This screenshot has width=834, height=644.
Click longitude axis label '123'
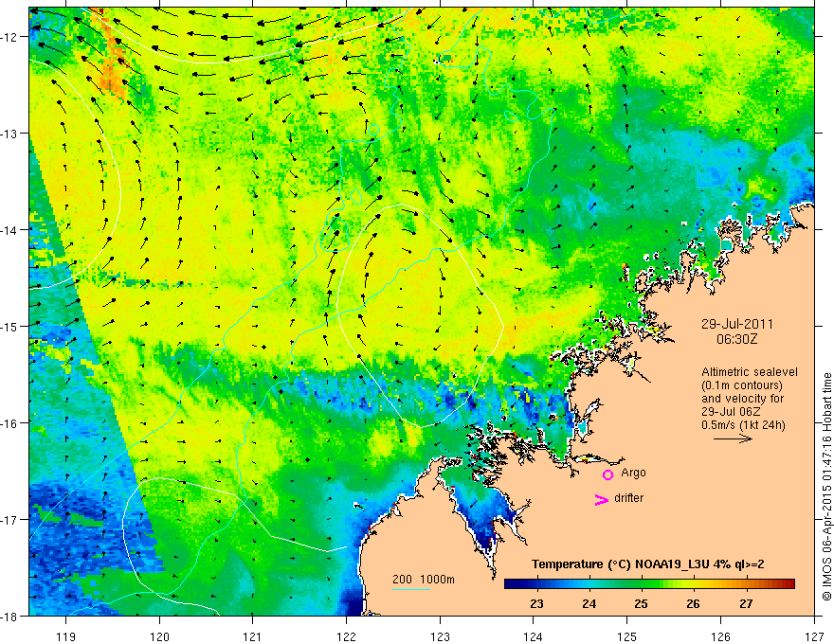440,636
